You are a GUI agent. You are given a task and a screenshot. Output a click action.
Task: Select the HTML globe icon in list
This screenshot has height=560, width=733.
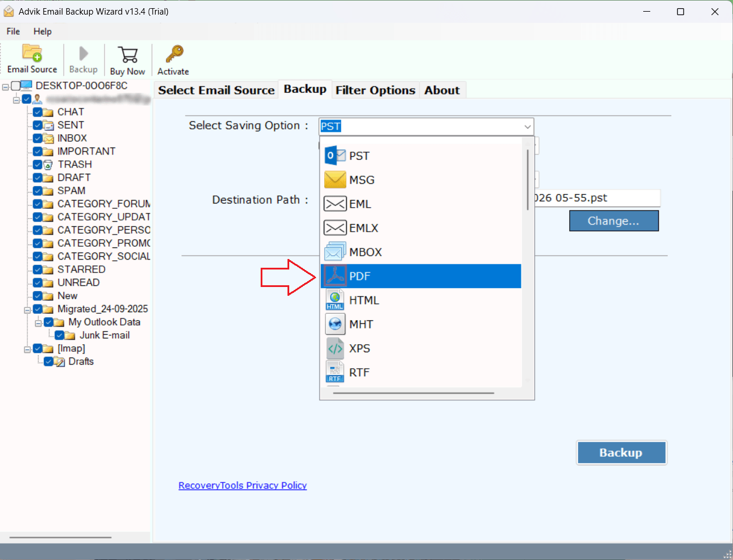pyautogui.click(x=335, y=300)
